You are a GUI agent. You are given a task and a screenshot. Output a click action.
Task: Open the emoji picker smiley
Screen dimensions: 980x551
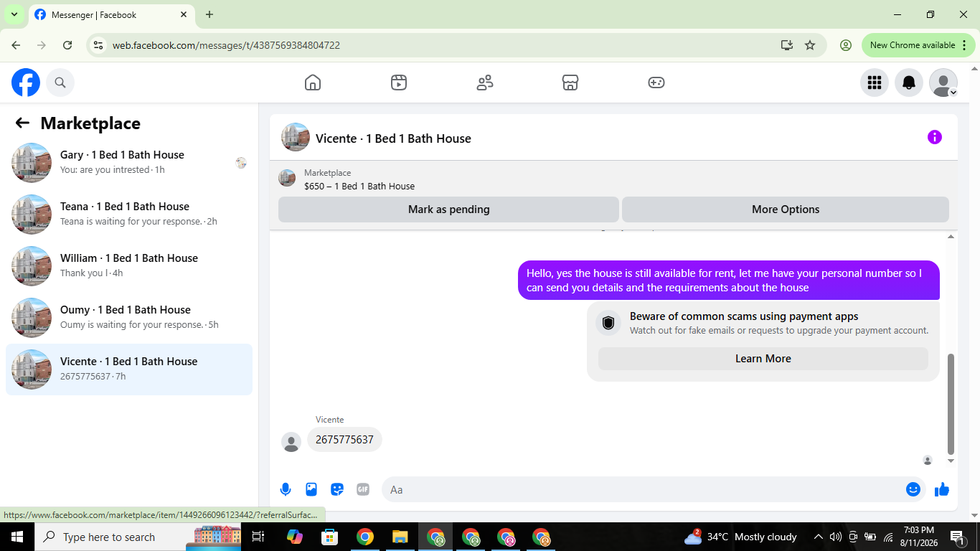point(913,489)
